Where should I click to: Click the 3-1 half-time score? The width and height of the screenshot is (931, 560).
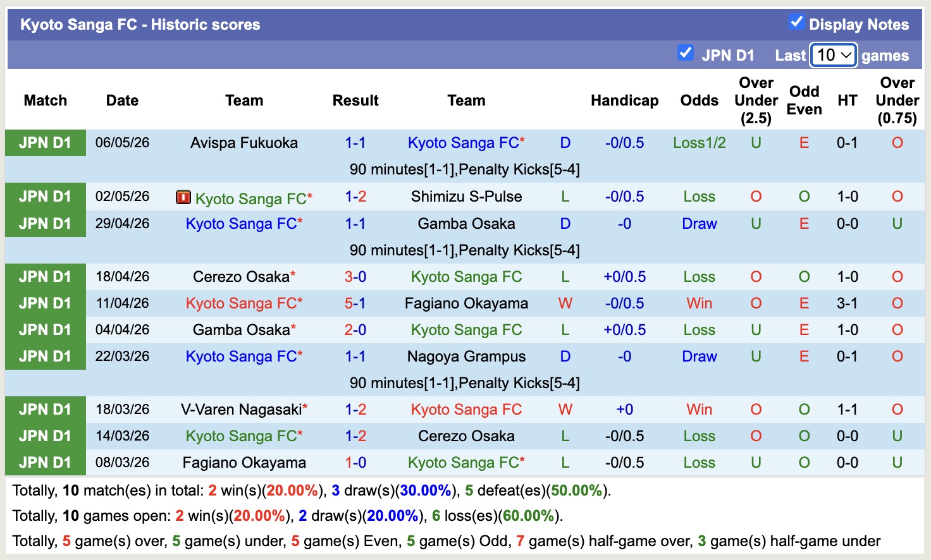pos(848,303)
